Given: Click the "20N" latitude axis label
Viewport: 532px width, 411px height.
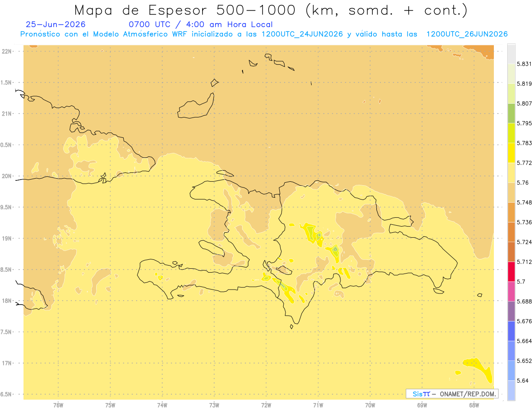Looking at the screenshot, I should click(7, 176).
